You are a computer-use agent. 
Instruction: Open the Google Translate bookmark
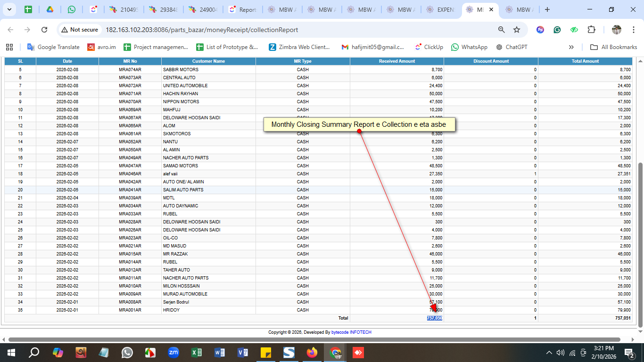(x=53, y=47)
